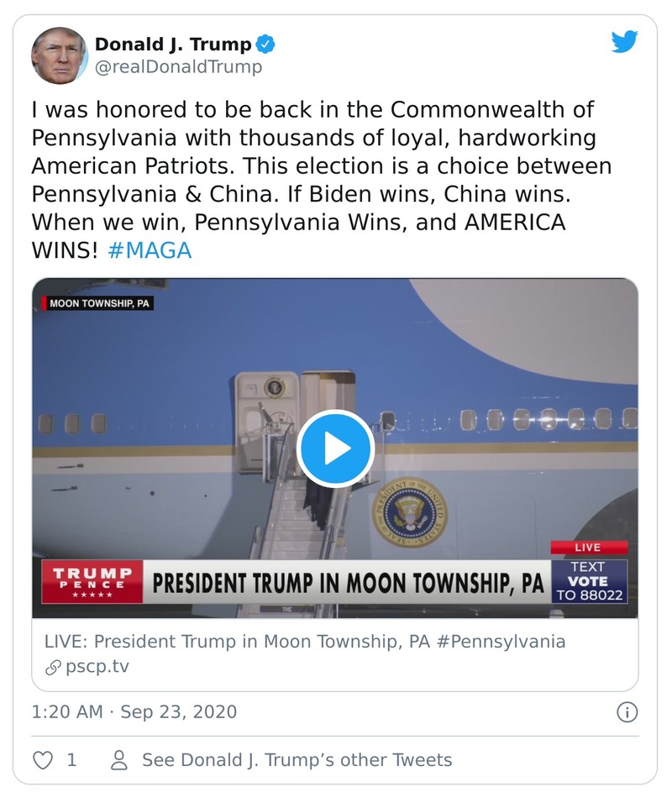Click the Donald J. Trump display name
The width and height of the screenshot is (672, 803).
(x=168, y=45)
